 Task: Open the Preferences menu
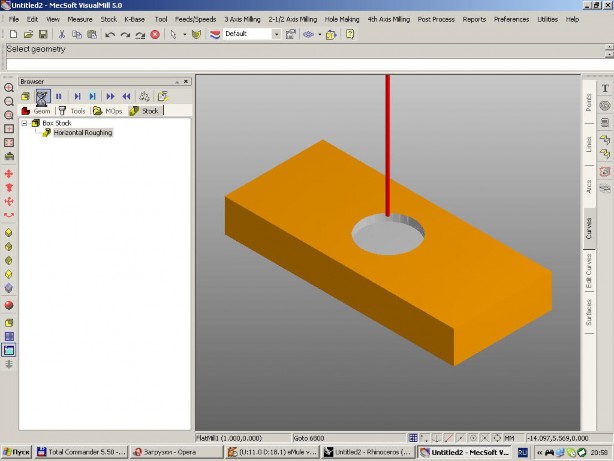[x=511, y=19]
